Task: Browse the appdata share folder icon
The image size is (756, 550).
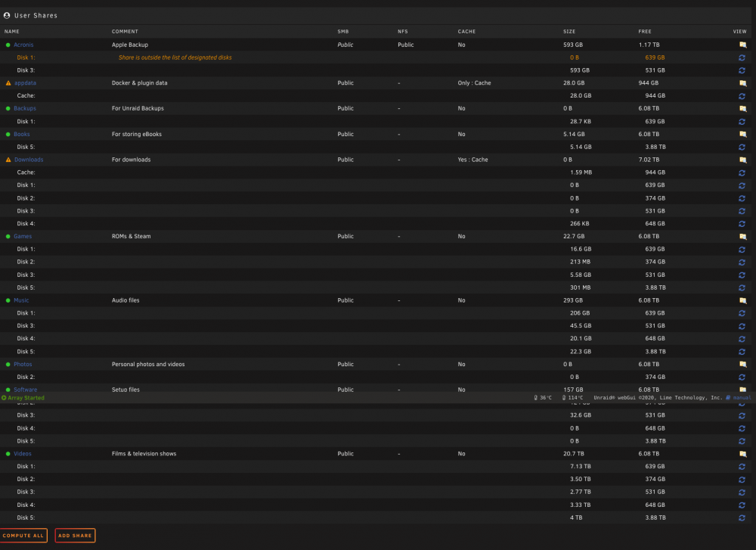Action: point(742,83)
